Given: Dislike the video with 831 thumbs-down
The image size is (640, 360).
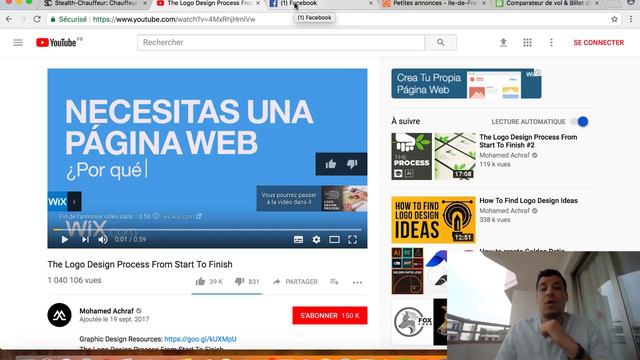Looking at the screenshot, I should pos(247,282).
